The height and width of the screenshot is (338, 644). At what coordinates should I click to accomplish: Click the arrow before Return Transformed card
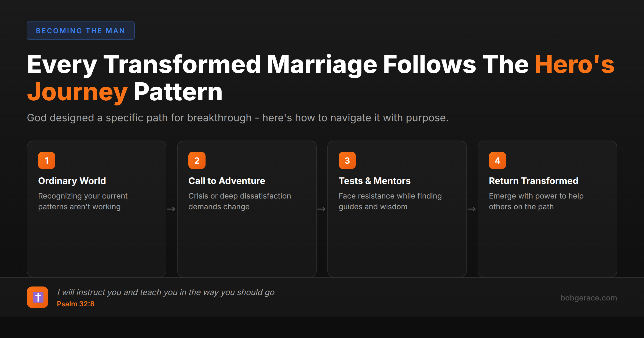click(x=472, y=209)
